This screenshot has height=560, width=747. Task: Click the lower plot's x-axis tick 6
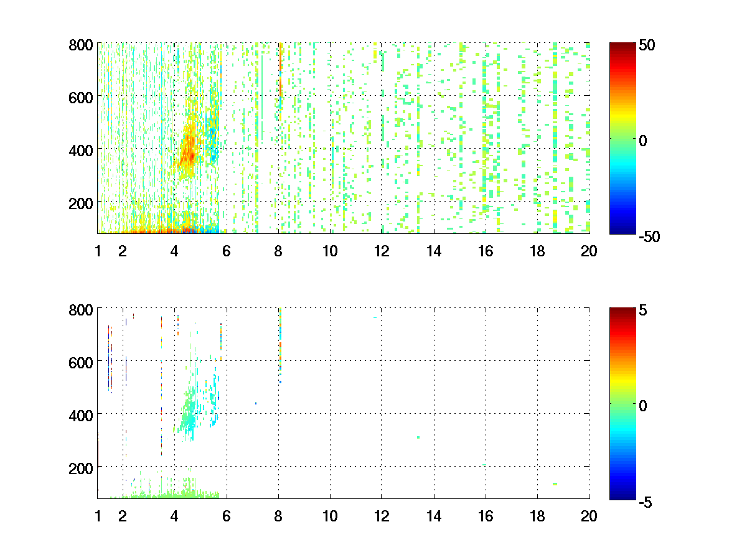[x=226, y=516]
